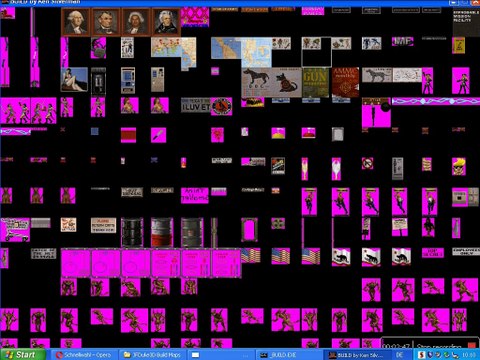480x360 pixels.
Task: Select the black payphone tile
Action: pos(99,81)
